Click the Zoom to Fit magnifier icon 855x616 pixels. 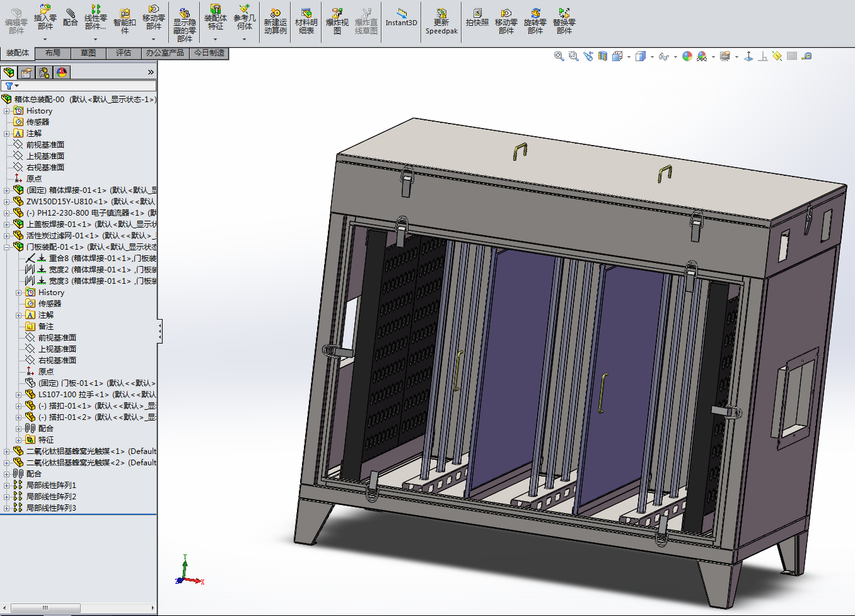click(559, 56)
